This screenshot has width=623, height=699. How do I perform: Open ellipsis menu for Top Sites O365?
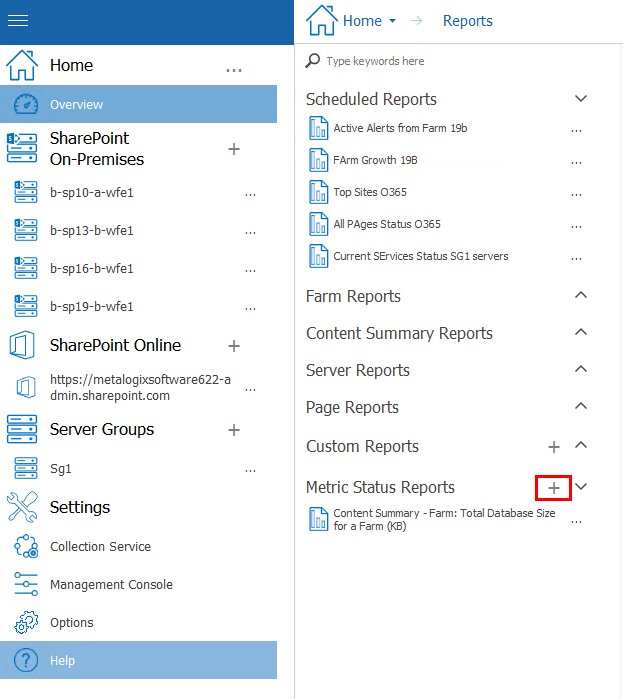tap(576, 196)
